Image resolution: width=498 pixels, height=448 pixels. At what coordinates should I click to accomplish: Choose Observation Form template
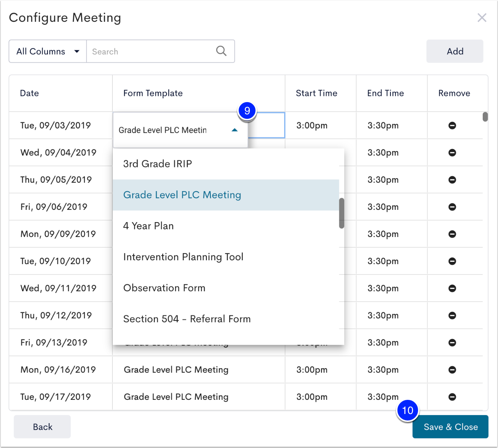tap(226, 288)
